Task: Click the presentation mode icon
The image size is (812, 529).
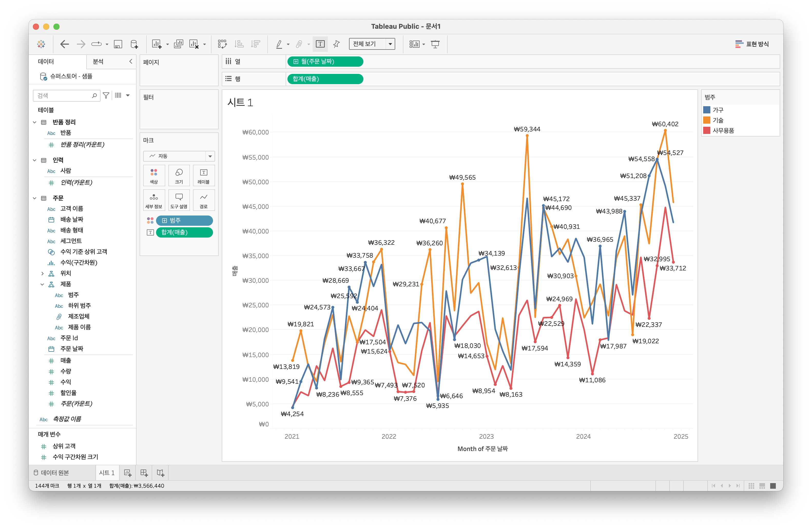Action: 435,44
